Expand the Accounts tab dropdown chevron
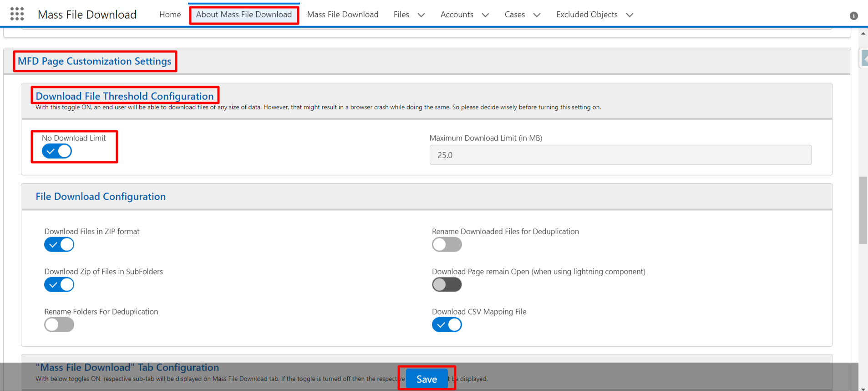This screenshot has width=868, height=391. coord(486,15)
